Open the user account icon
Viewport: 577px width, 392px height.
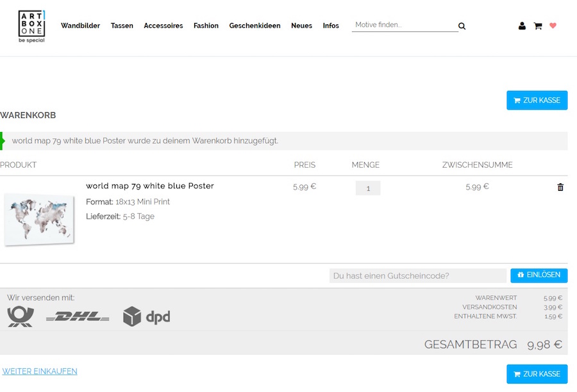coord(522,26)
